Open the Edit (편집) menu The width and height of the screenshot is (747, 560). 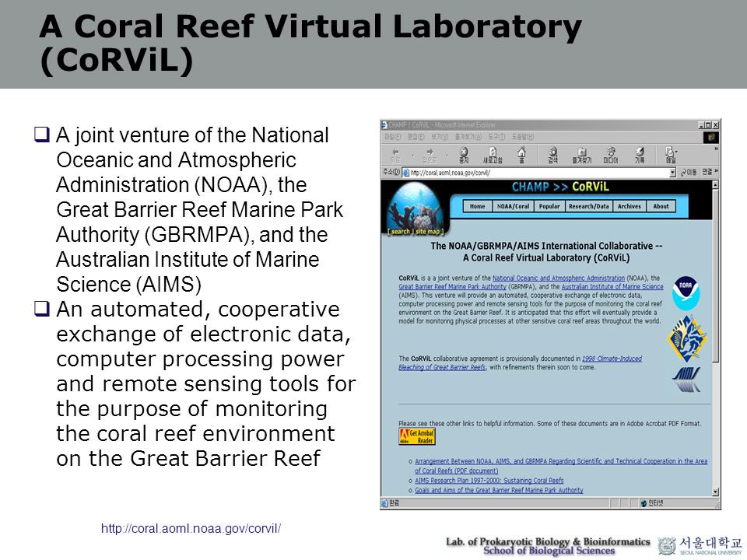point(416,137)
